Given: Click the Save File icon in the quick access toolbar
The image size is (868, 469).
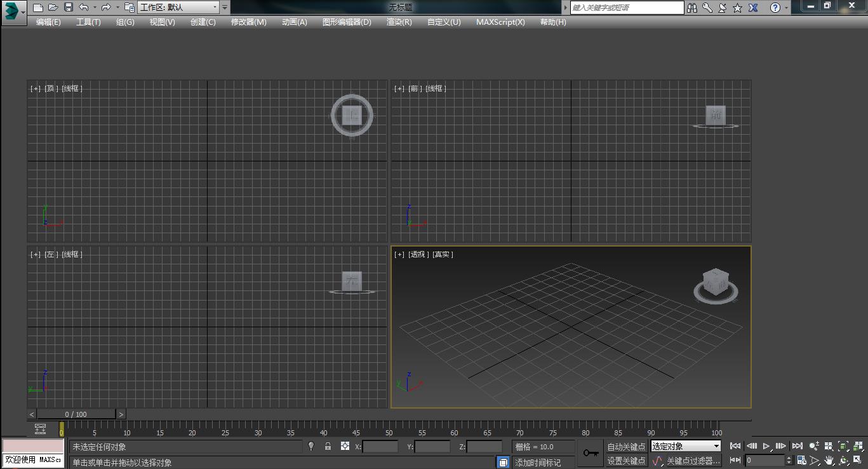Looking at the screenshot, I should tap(69, 8).
